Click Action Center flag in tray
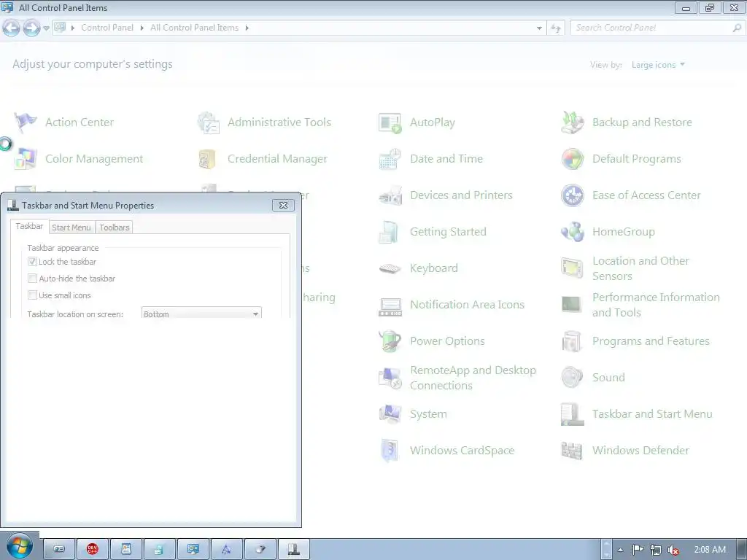 [x=638, y=550]
